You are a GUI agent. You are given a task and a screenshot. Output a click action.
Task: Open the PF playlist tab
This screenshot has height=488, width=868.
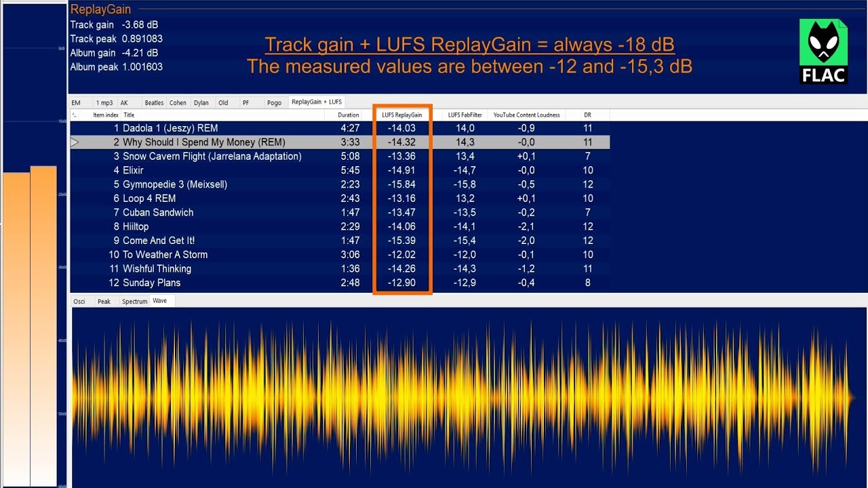click(246, 103)
